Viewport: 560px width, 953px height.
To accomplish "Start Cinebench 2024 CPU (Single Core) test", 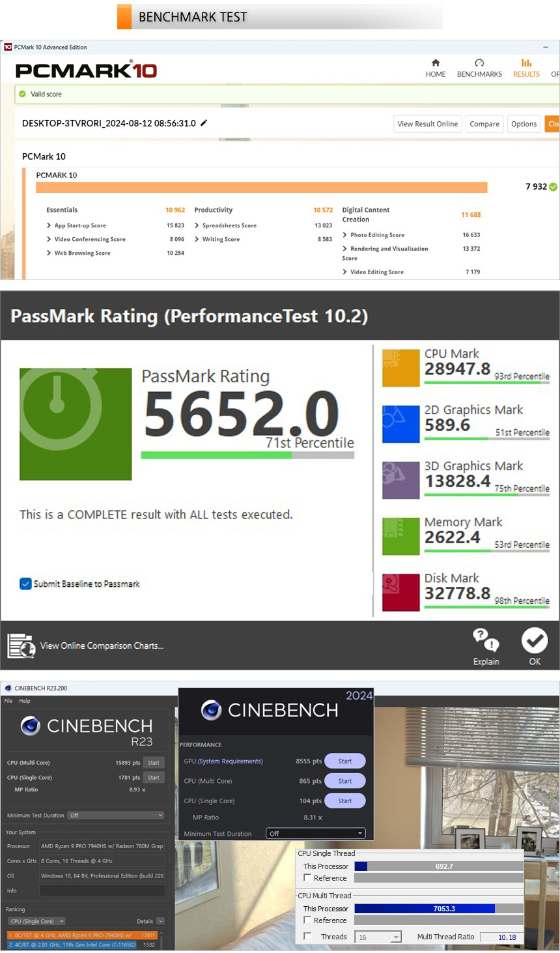I will [x=345, y=801].
